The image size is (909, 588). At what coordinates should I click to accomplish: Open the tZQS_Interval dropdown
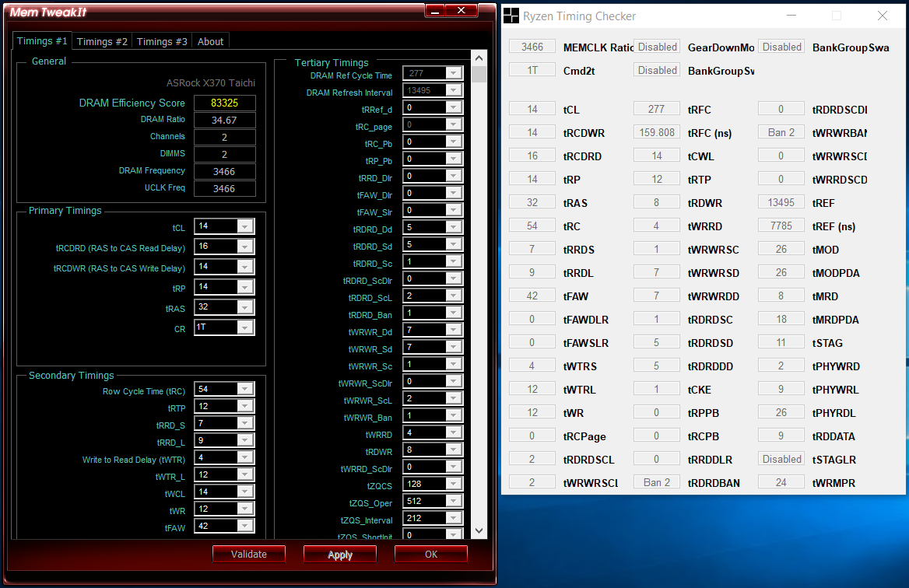(454, 519)
